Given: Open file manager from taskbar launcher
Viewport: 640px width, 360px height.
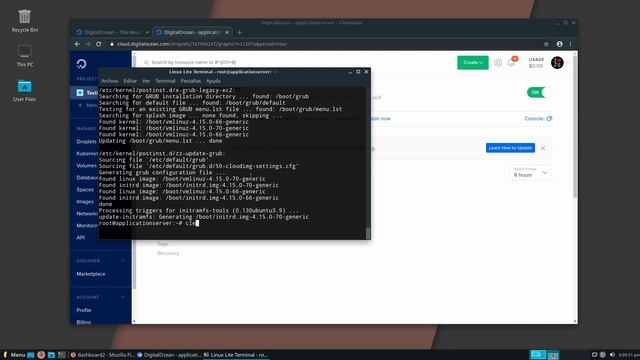Looking at the screenshot, I should (51, 355).
